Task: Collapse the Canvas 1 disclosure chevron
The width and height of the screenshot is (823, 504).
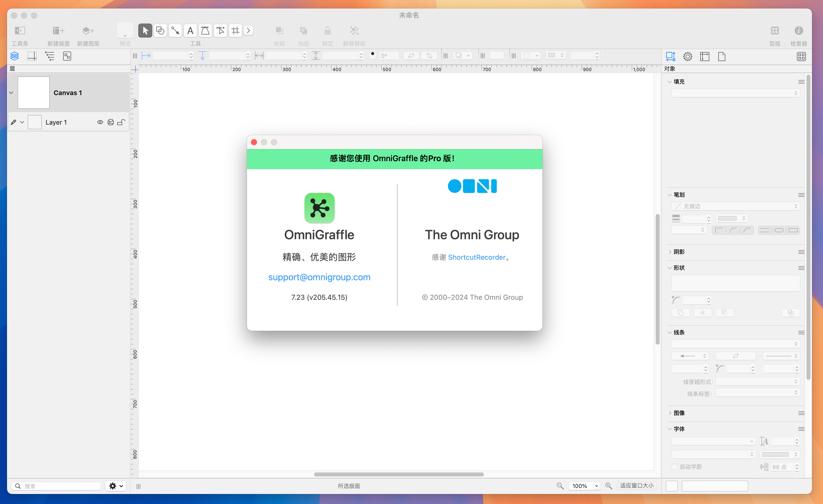Action: tap(11, 93)
